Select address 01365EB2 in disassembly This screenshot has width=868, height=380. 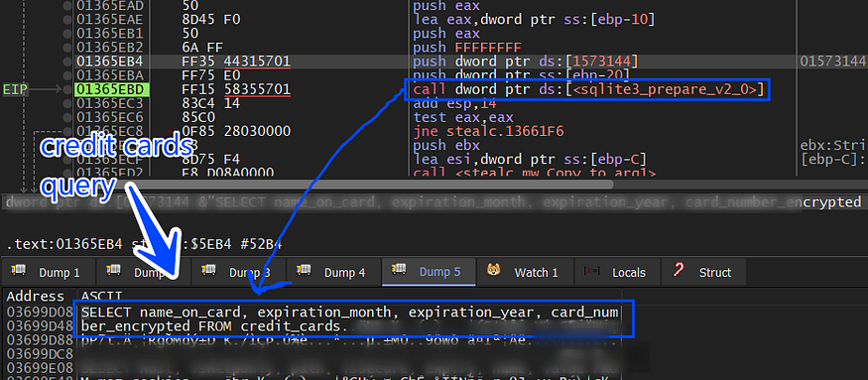[111, 47]
